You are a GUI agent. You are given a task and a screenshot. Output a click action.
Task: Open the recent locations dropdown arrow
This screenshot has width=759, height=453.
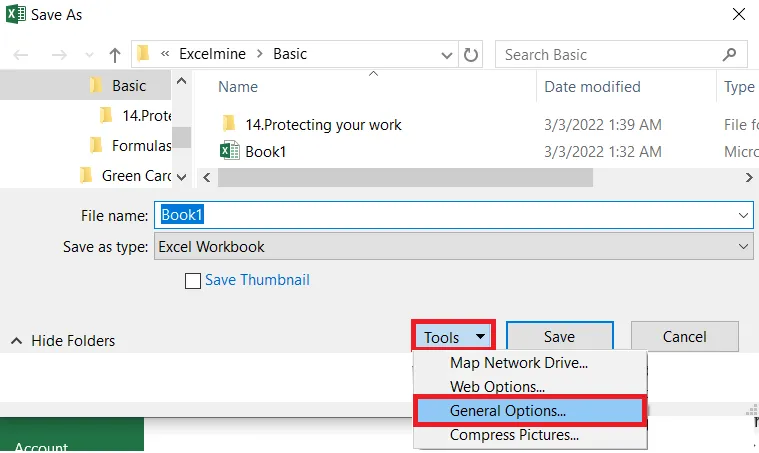pyautogui.click(x=89, y=55)
